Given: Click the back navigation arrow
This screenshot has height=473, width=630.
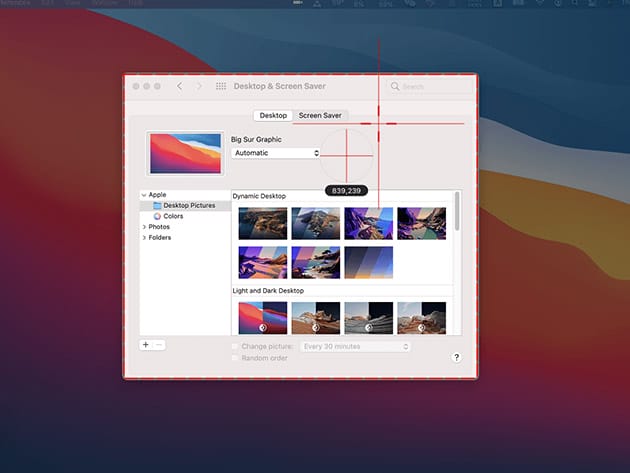Looking at the screenshot, I should coord(179,87).
